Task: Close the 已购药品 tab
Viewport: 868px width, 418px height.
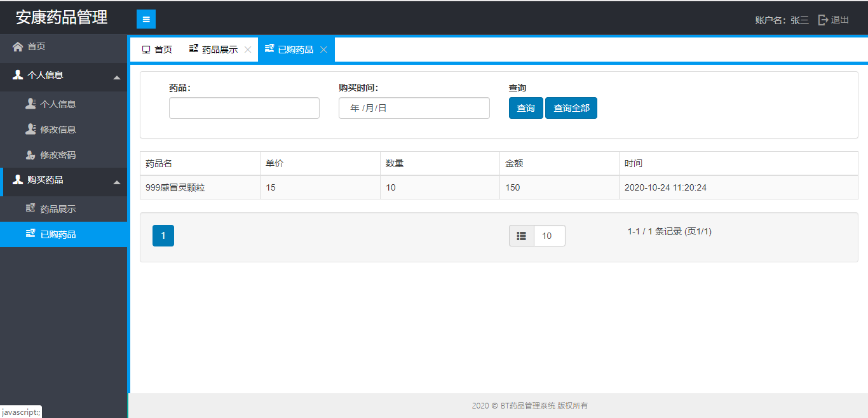Action: click(x=323, y=50)
